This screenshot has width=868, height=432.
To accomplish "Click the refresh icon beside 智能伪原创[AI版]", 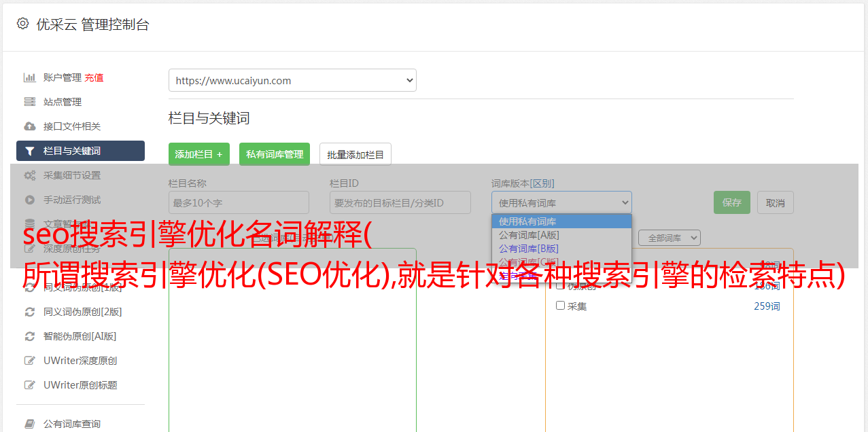I will pos(30,336).
